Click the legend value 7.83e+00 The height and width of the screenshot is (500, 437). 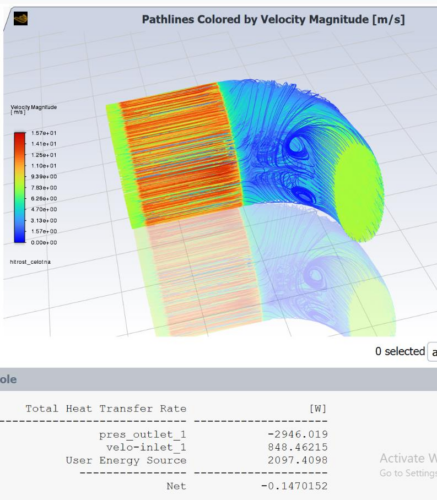44,188
